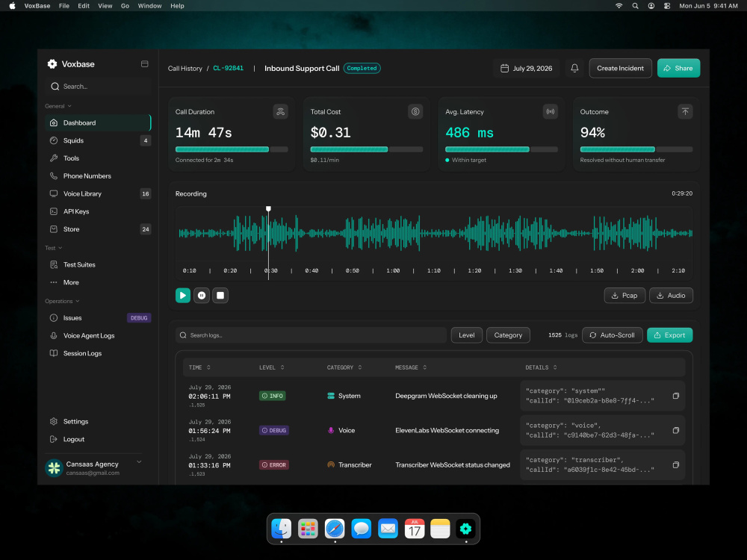
Task: Click the Share button
Action: click(x=678, y=68)
